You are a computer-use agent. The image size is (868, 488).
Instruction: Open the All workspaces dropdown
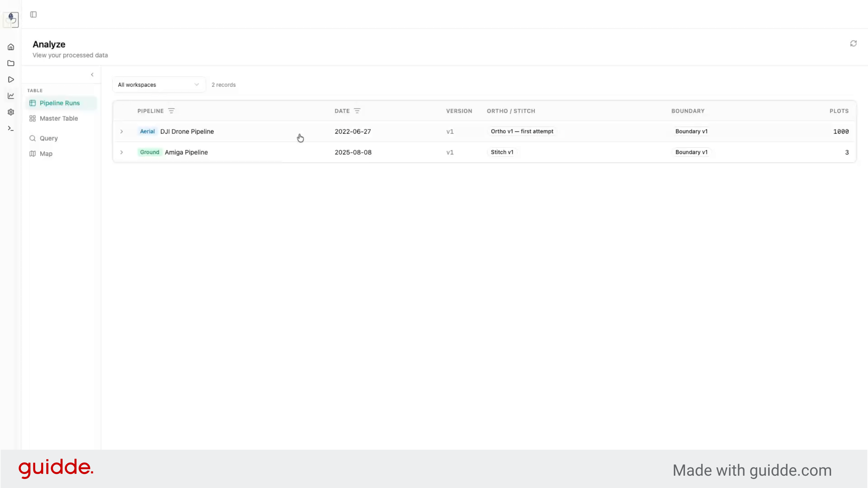pos(159,85)
